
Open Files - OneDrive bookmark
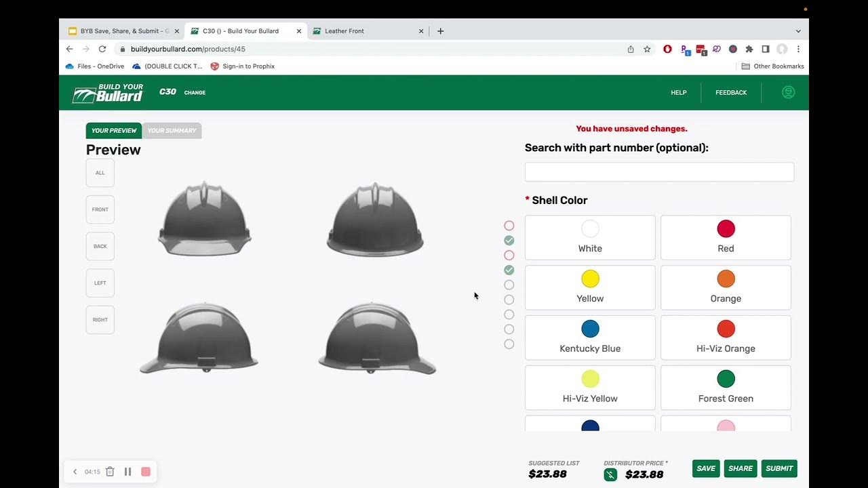[x=94, y=66]
